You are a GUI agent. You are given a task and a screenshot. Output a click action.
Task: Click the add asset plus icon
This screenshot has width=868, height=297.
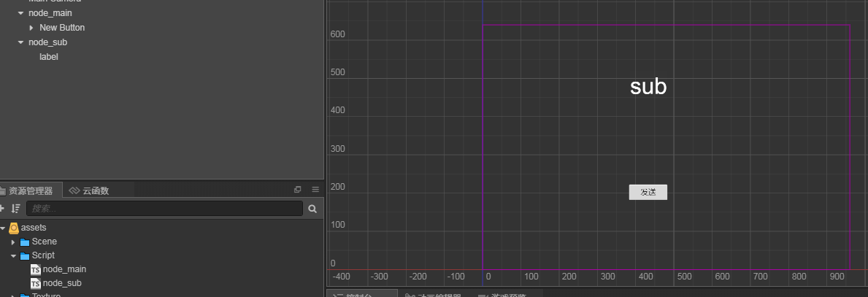tap(2, 209)
